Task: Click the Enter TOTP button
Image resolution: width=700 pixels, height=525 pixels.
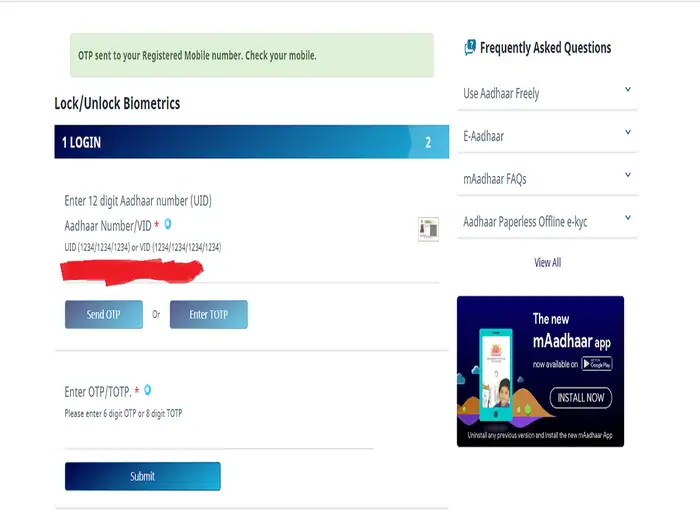Action: tap(208, 314)
